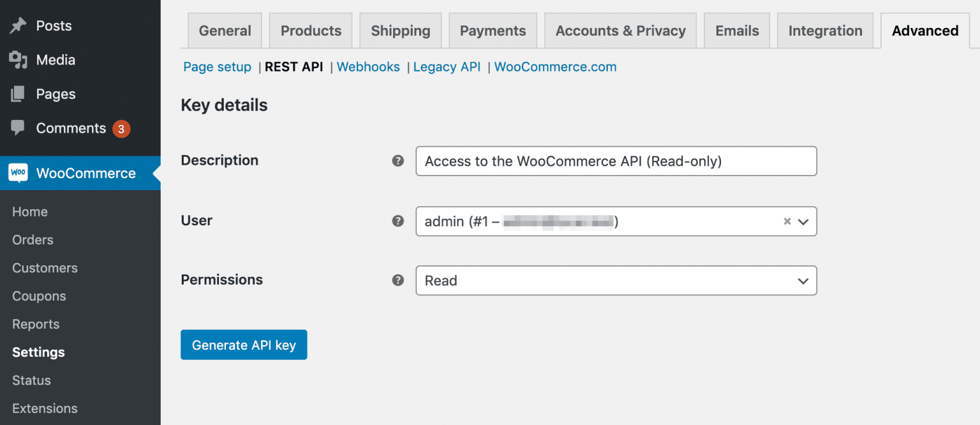The height and width of the screenshot is (425, 980).
Task: Select the WooCommerce logo icon in sidebar
Action: click(19, 173)
